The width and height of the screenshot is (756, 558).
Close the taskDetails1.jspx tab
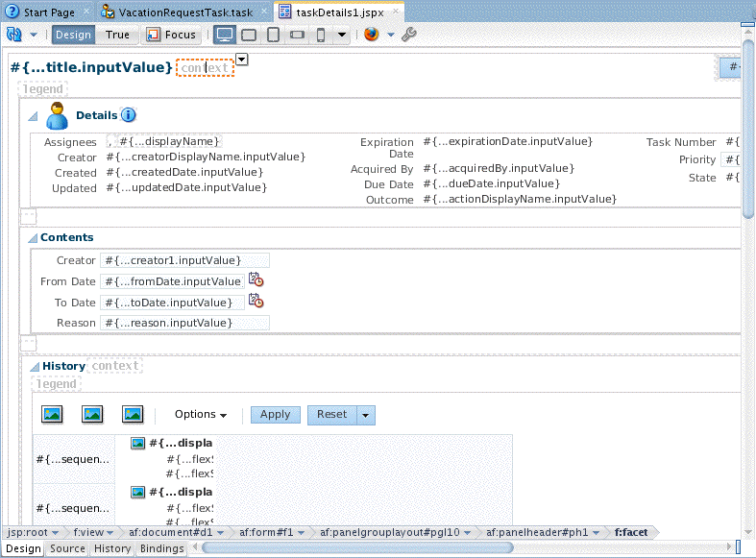click(396, 11)
